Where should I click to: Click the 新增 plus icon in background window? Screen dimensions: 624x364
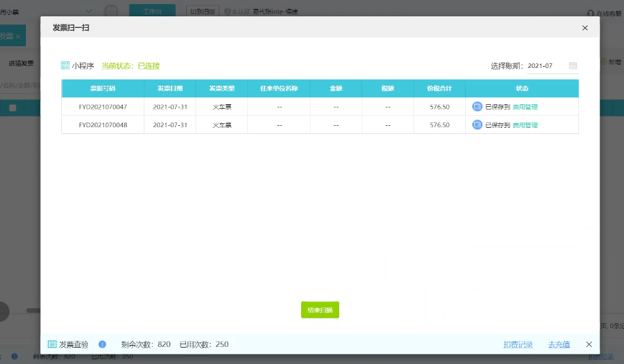click(604, 62)
